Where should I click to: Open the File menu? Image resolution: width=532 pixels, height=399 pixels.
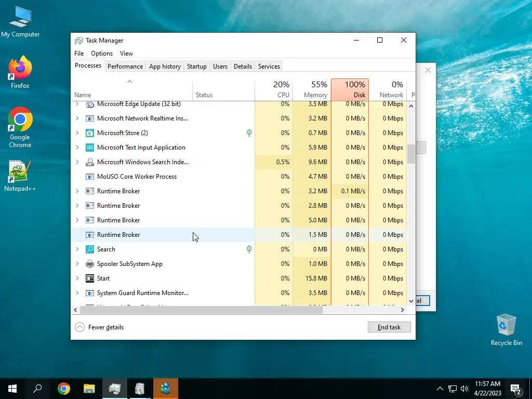pyautogui.click(x=79, y=54)
